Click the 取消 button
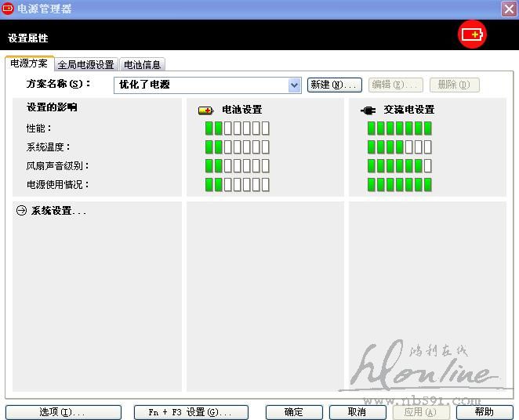Viewport: 519px width, 420px height. 357,412
